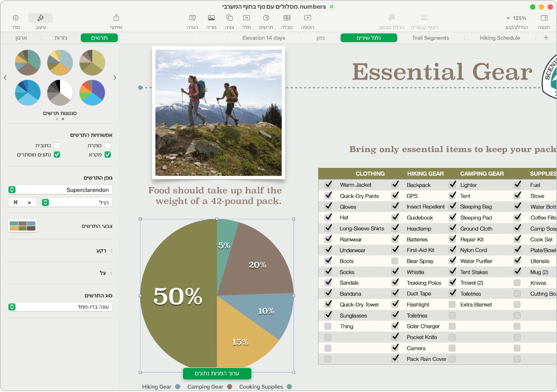557x392 pixels.
Task: Apply the blue tones pie style
Action: [x=28, y=93]
